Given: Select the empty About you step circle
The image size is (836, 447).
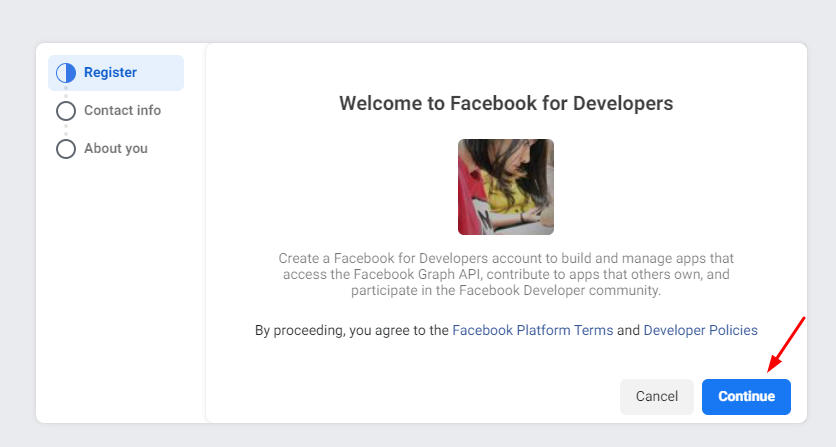Looking at the screenshot, I should (66, 149).
